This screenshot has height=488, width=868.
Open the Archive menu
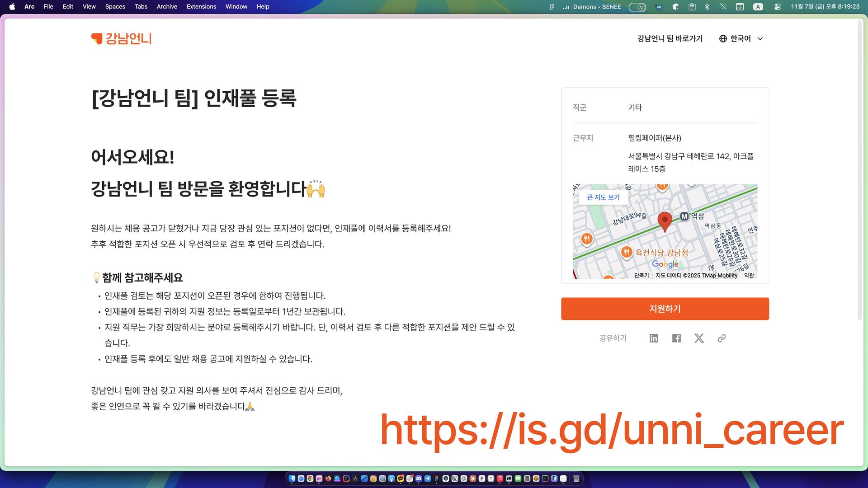pyautogui.click(x=167, y=7)
